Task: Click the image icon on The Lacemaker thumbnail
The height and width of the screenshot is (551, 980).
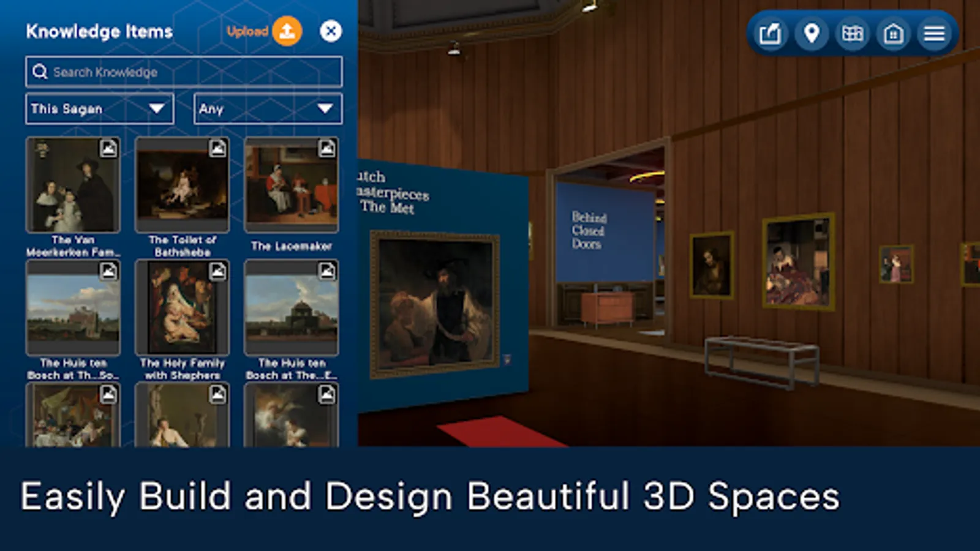Action: tap(326, 148)
